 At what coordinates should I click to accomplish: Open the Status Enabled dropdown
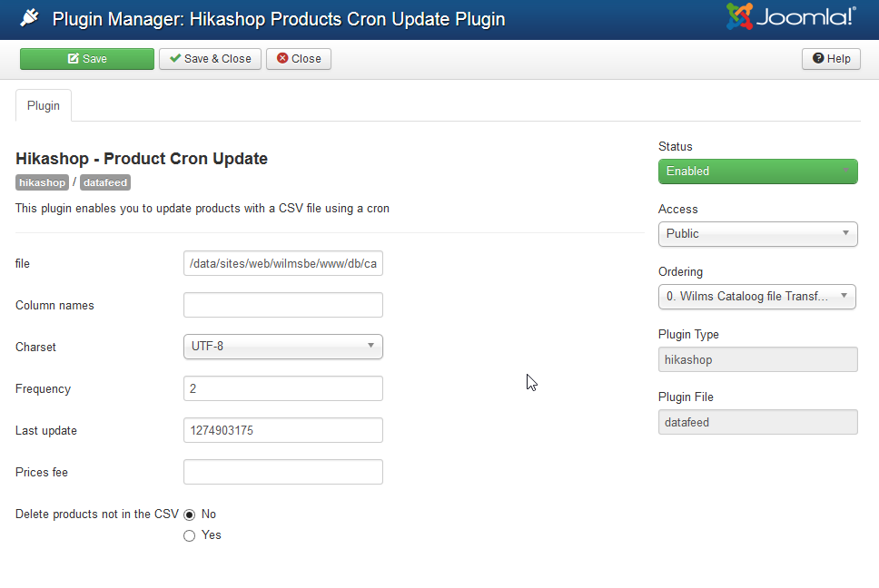758,171
